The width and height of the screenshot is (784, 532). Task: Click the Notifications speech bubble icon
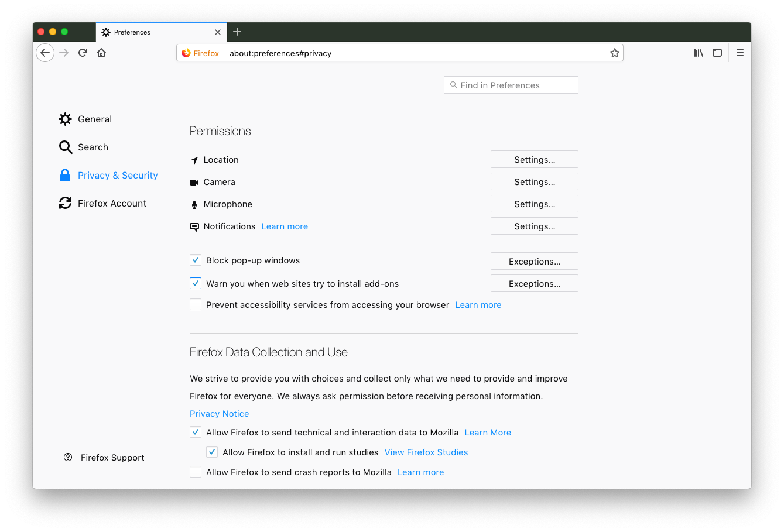[x=194, y=227]
